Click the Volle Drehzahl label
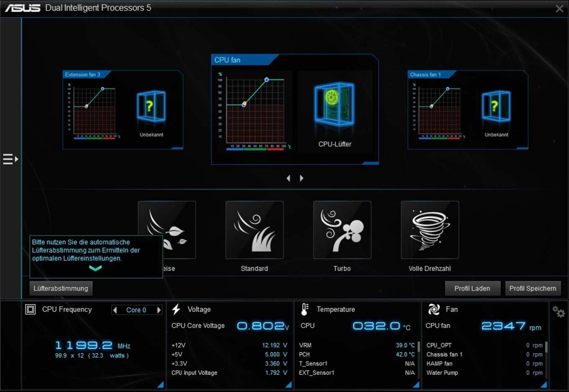Image resolution: width=569 pixels, height=392 pixels. click(430, 269)
